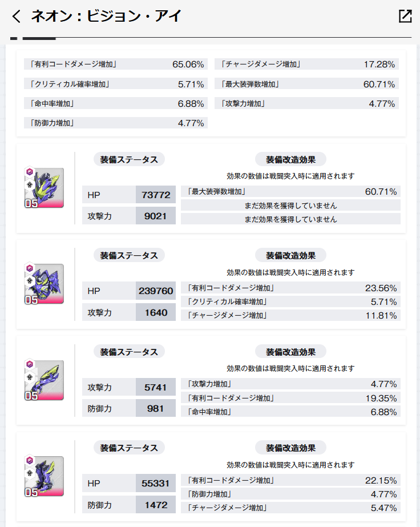420x527 pixels.
Task: Select the 有利コードダメージ増加 65.06% summary row
Action: point(116,64)
